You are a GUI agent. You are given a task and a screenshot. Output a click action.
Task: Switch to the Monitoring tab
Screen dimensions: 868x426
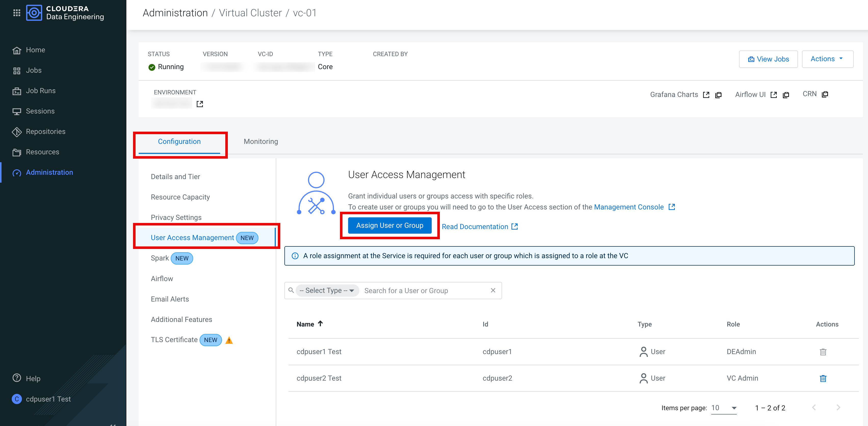pos(260,142)
